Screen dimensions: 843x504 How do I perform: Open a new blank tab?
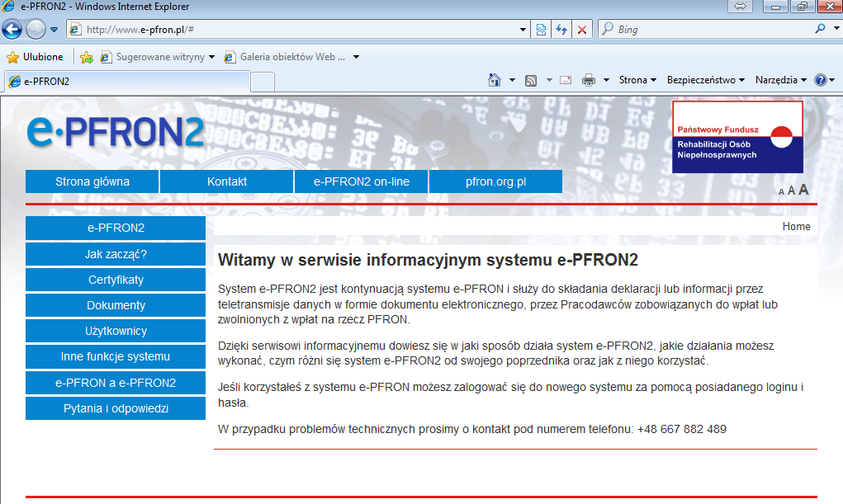click(263, 82)
